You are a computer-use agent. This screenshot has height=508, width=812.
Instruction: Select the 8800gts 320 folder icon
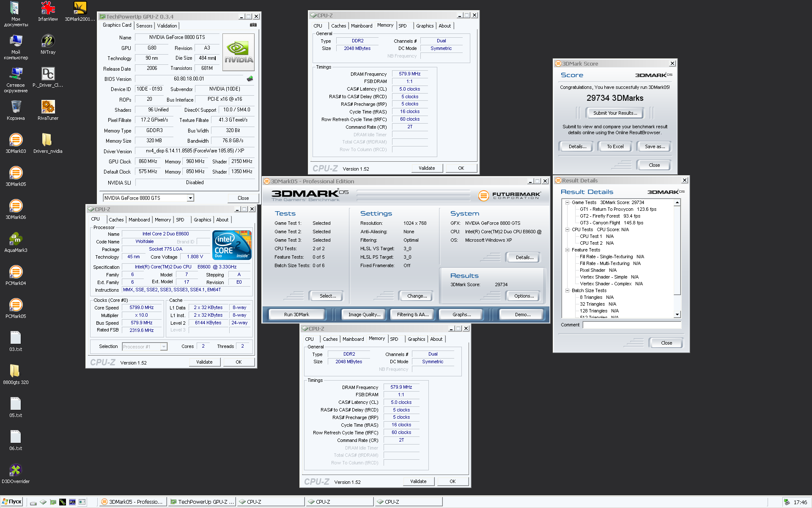click(x=16, y=375)
